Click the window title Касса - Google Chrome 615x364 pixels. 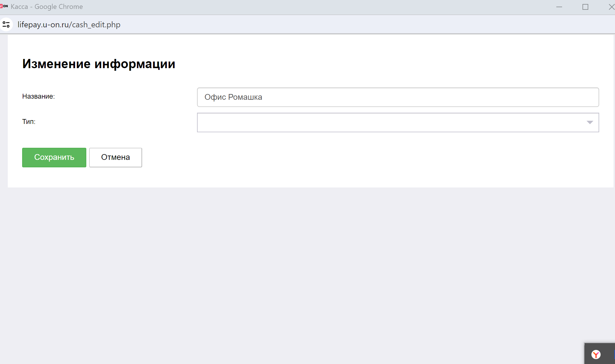tap(47, 7)
